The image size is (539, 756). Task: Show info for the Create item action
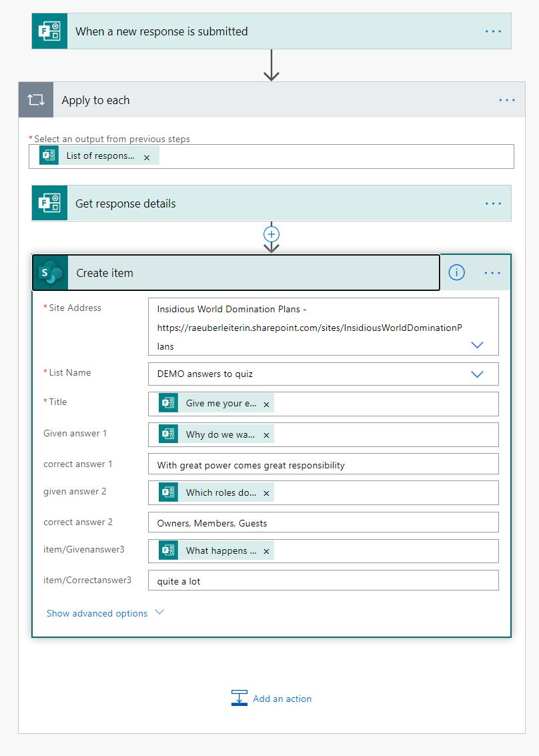click(456, 272)
